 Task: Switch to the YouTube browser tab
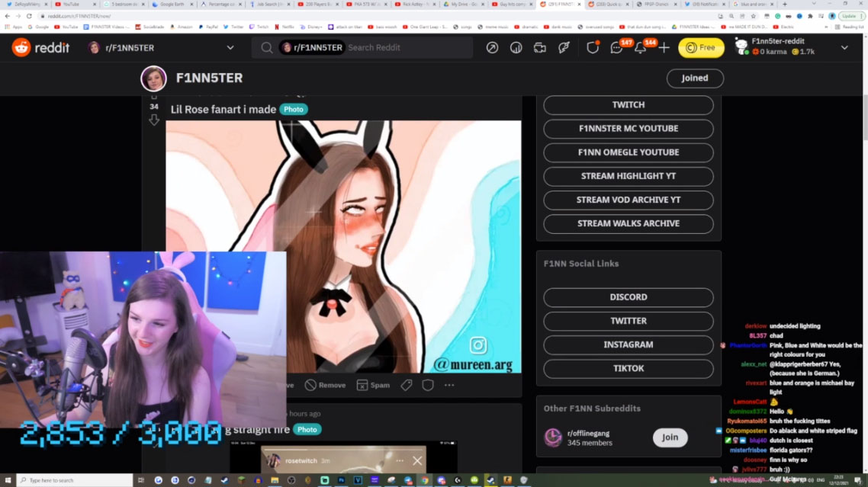point(74,5)
